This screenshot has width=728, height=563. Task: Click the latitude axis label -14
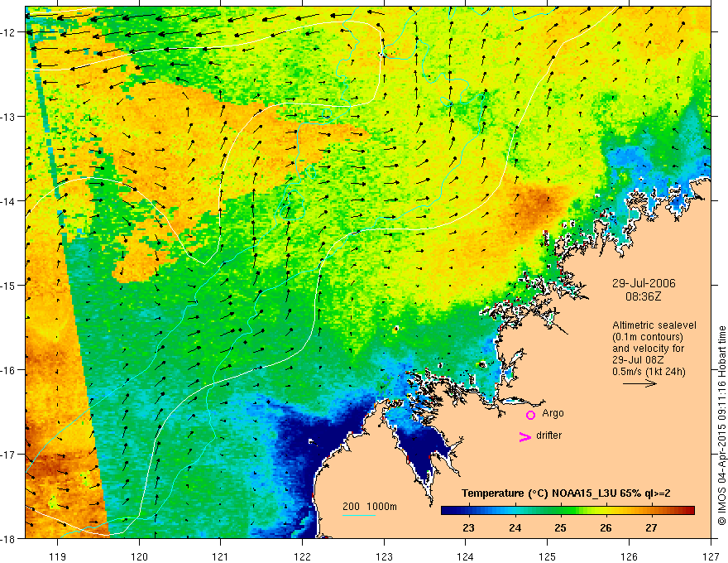tap(9, 201)
